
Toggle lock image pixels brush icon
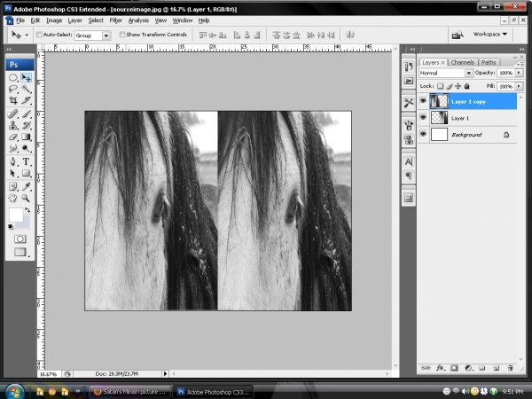tap(450, 86)
